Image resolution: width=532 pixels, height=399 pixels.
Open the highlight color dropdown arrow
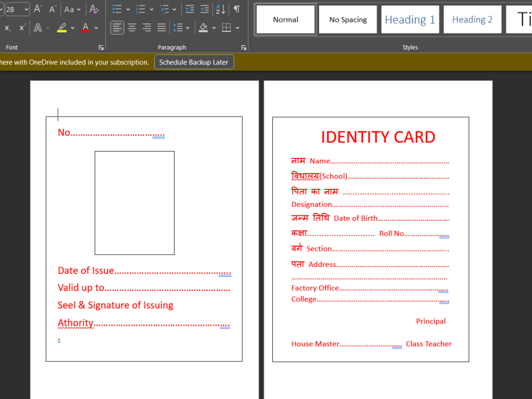click(72, 28)
